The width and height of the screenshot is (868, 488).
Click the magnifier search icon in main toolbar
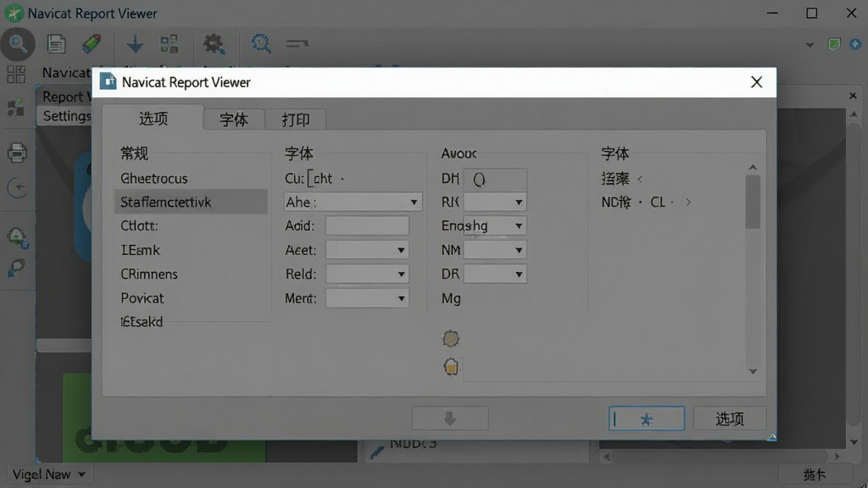18,44
